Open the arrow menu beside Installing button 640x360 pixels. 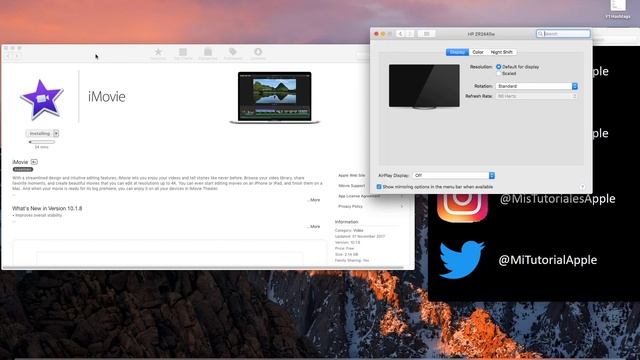pyautogui.click(x=56, y=133)
